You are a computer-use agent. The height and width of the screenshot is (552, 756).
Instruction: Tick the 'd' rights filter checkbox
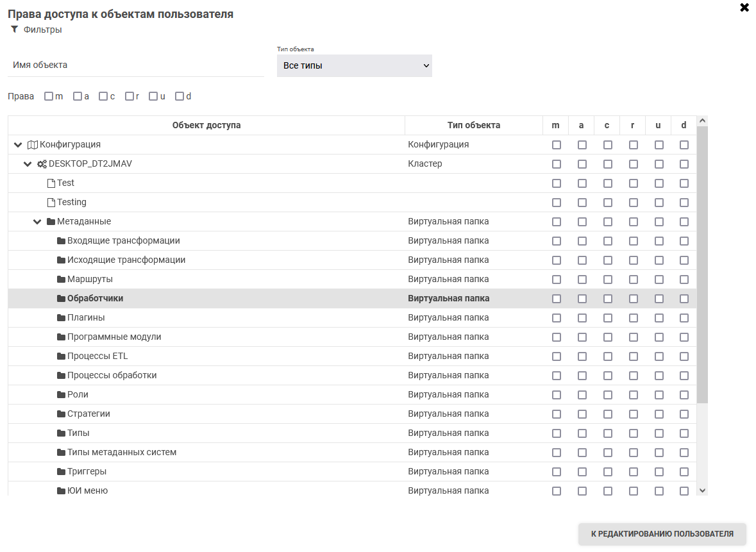coord(180,97)
